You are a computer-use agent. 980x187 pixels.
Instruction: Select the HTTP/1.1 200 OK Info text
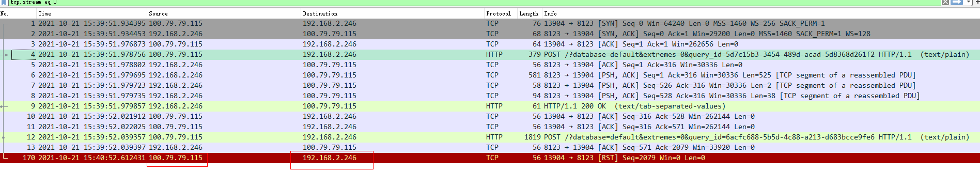[x=634, y=106]
